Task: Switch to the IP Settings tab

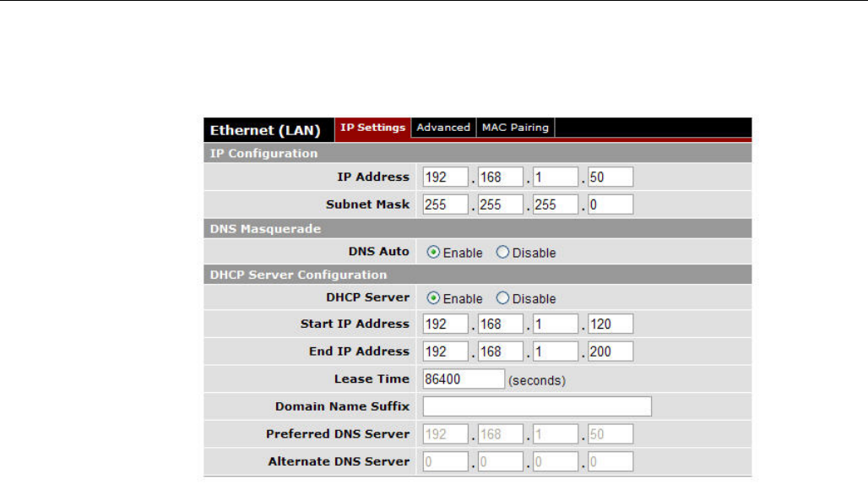Action: pyautogui.click(x=372, y=128)
